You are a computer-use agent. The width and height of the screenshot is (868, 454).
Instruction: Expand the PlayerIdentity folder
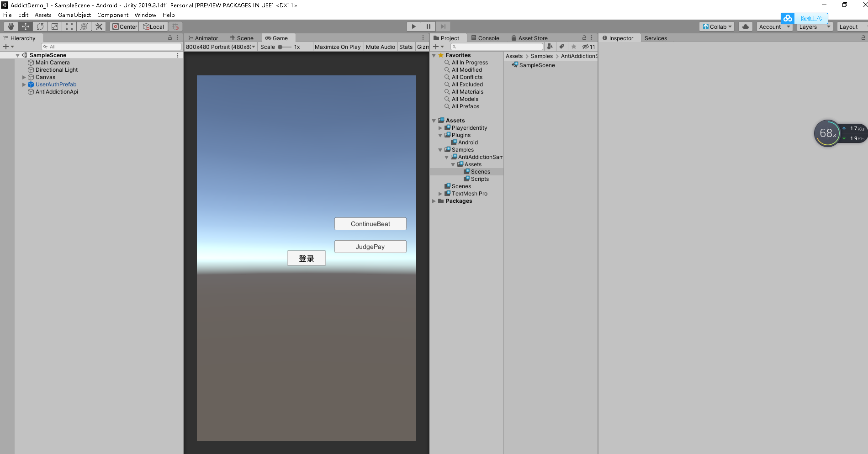click(440, 128)
